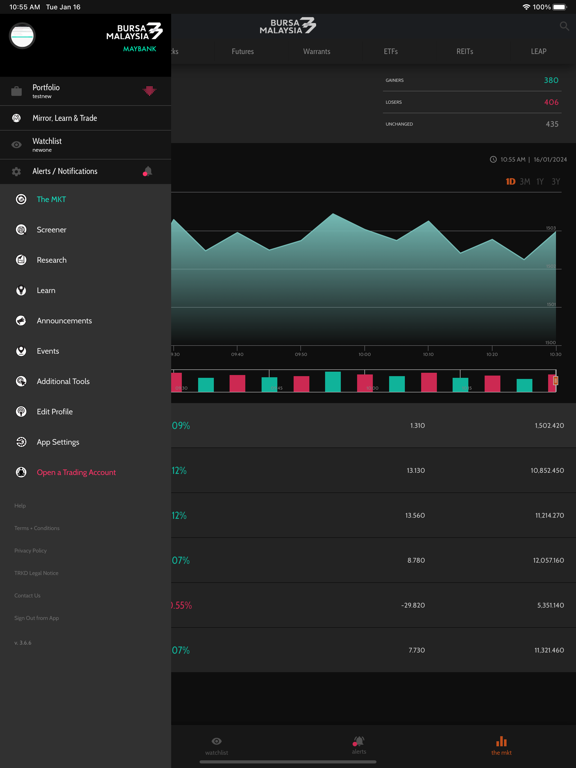The width and height of the screenshot is (576, 768).
Task: Switch the chart to the 3Y range
Action: tap(555, 182)
